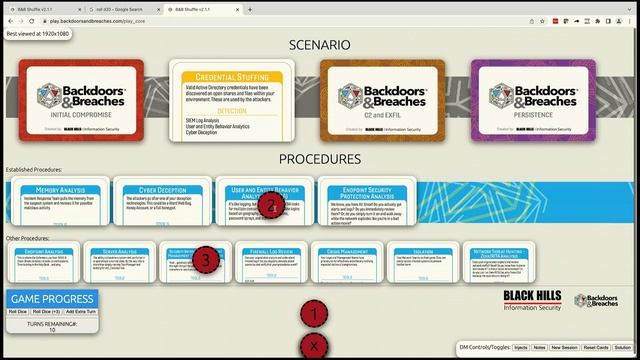Choose the Server Analysis procedure card
This screenshot has width=640, height=360.
tap(120, 262)
